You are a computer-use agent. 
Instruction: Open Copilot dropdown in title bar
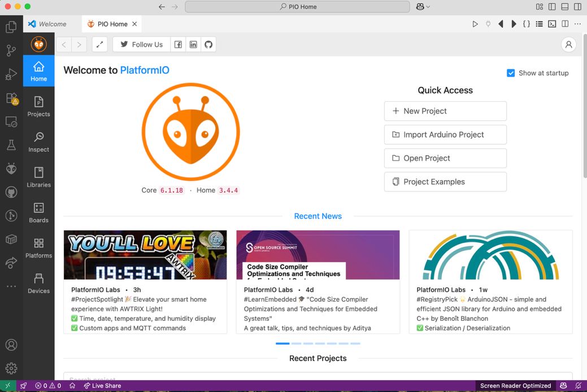(x=423, y=7)
